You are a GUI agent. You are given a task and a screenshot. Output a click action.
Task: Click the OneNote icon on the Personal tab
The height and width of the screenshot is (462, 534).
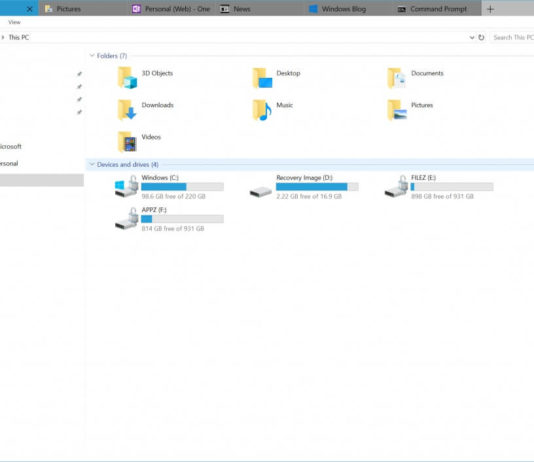(136, 9)
